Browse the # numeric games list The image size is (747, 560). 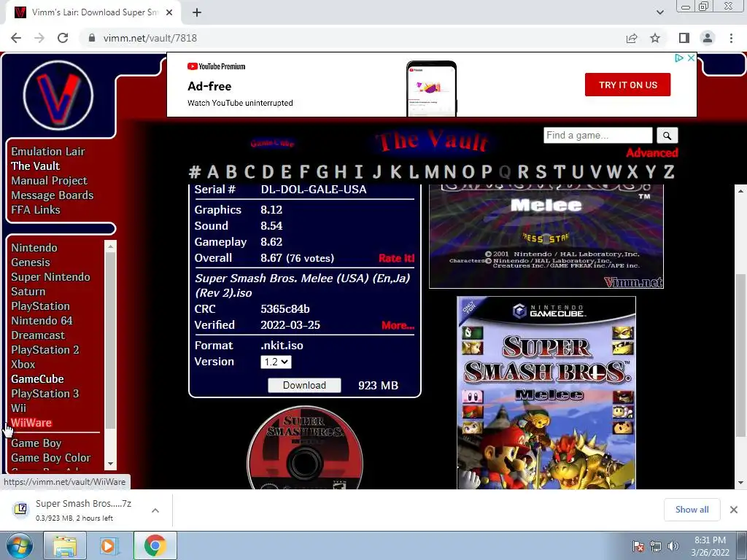point(194,171)
